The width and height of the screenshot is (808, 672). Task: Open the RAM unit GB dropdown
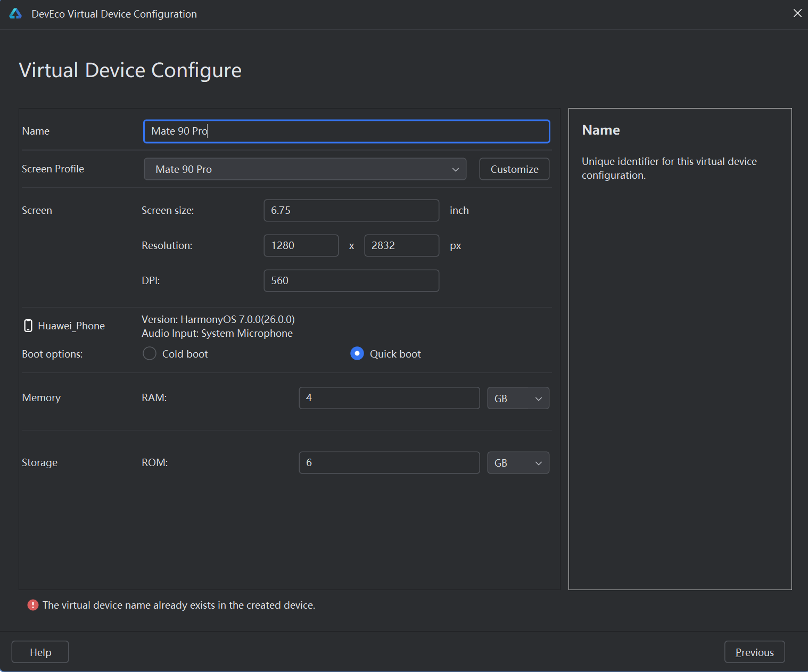(518, 398)
